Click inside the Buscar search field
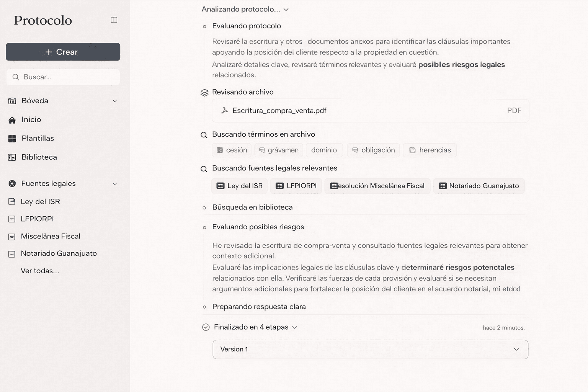This screenshot has width=588, height=392. 63,77
